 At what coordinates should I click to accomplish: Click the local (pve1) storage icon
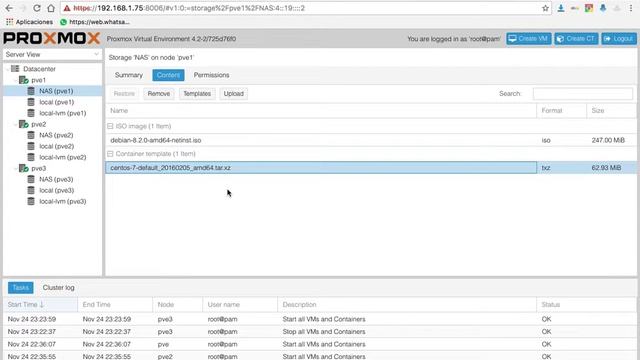point(31,102)
